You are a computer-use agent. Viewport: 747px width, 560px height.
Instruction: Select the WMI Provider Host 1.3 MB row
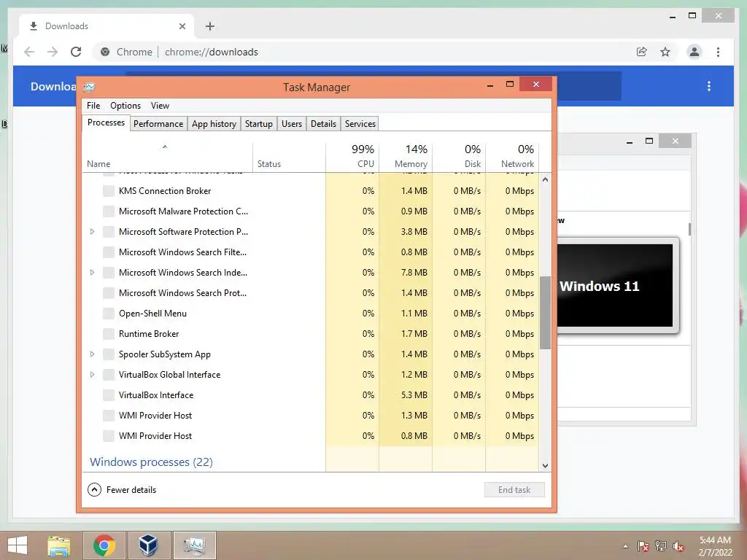click(x=311, y=416)
